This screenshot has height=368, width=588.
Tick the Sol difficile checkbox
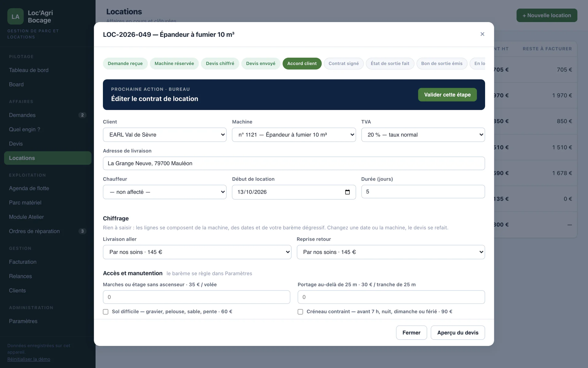(106, 312)
